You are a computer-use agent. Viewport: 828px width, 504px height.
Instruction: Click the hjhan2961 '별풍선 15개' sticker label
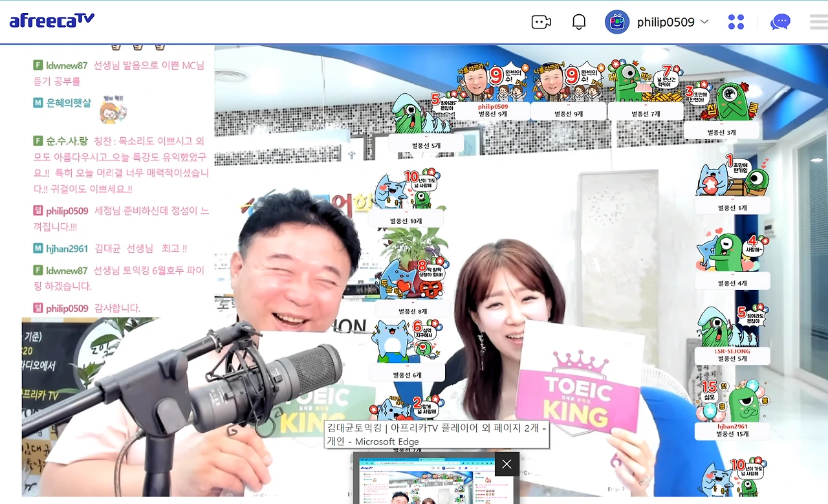click(732, 431)
